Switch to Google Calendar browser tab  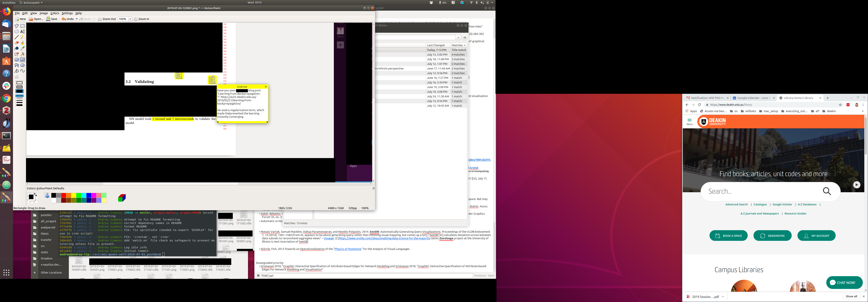[x=754, y=98]
